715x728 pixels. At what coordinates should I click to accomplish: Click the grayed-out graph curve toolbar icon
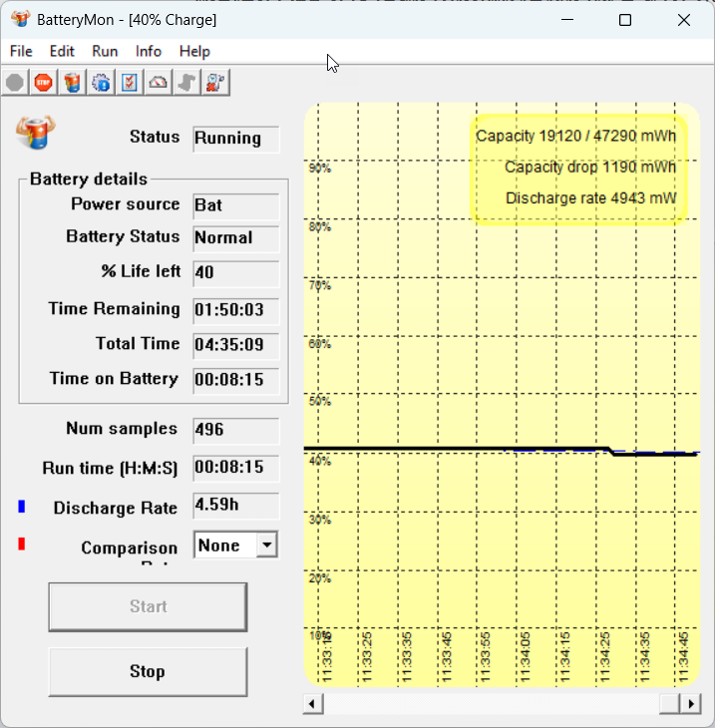[186, 83]
